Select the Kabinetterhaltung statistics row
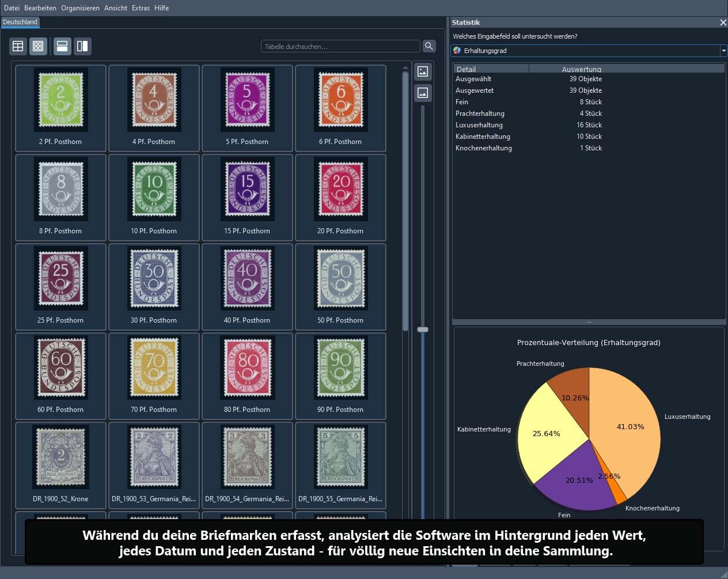The image size is (728, 579). tap(588, 137)
